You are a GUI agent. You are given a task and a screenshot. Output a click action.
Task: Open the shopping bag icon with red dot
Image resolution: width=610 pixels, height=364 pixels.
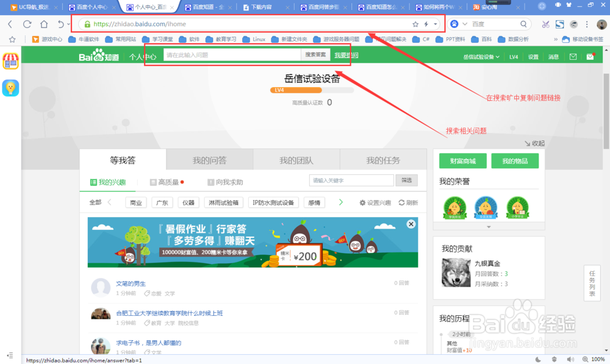tap(590, 57)
